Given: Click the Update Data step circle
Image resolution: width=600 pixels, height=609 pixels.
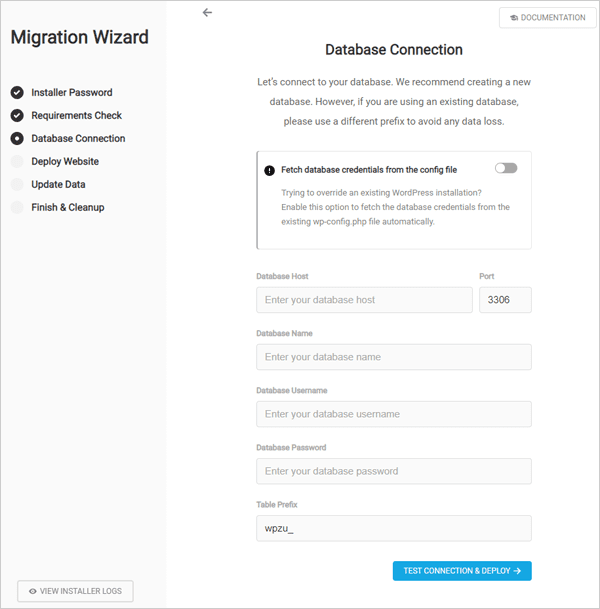Looking at the screenshot, I should 17,184.
